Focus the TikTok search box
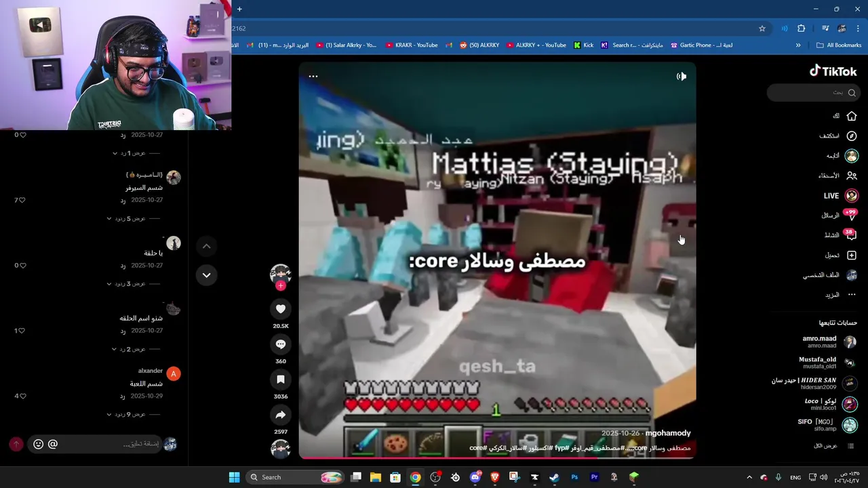 (812, 92)
